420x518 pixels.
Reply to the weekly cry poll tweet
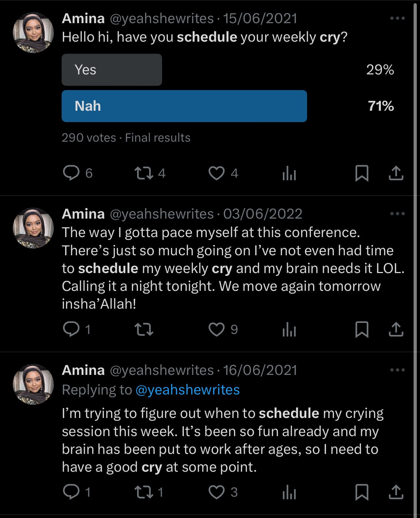pyautogui.click(x=71, y=173)
